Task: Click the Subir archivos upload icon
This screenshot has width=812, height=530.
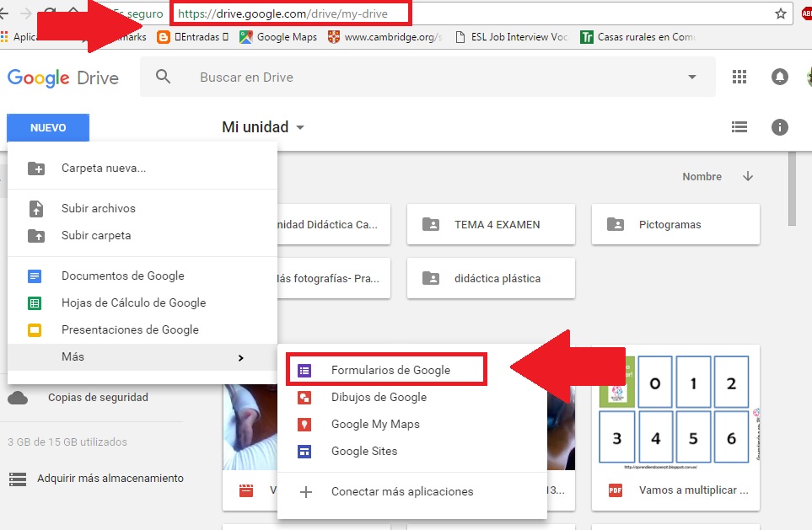Action: 35,209
